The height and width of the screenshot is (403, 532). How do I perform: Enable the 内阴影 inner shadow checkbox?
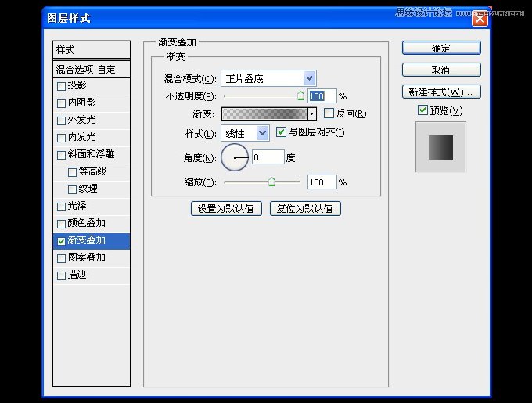[x=61, y=103]
